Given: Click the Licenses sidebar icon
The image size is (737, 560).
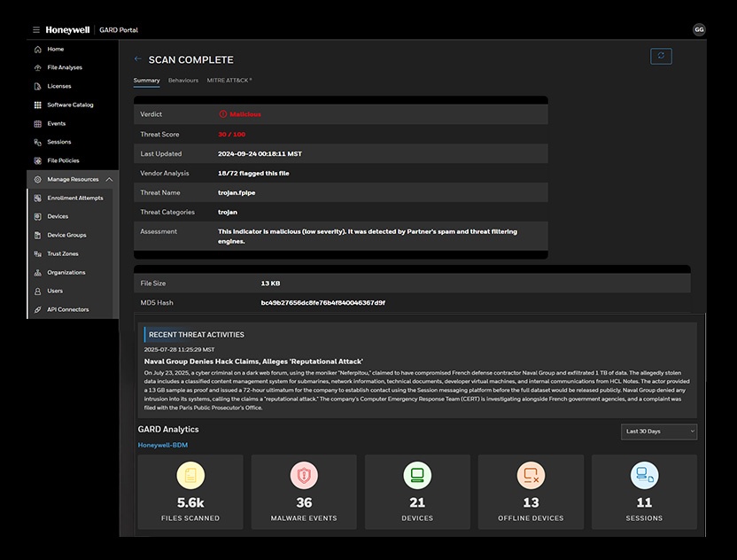Looking at the screenshot, I should pyautogui.click(x=37, y=87).
